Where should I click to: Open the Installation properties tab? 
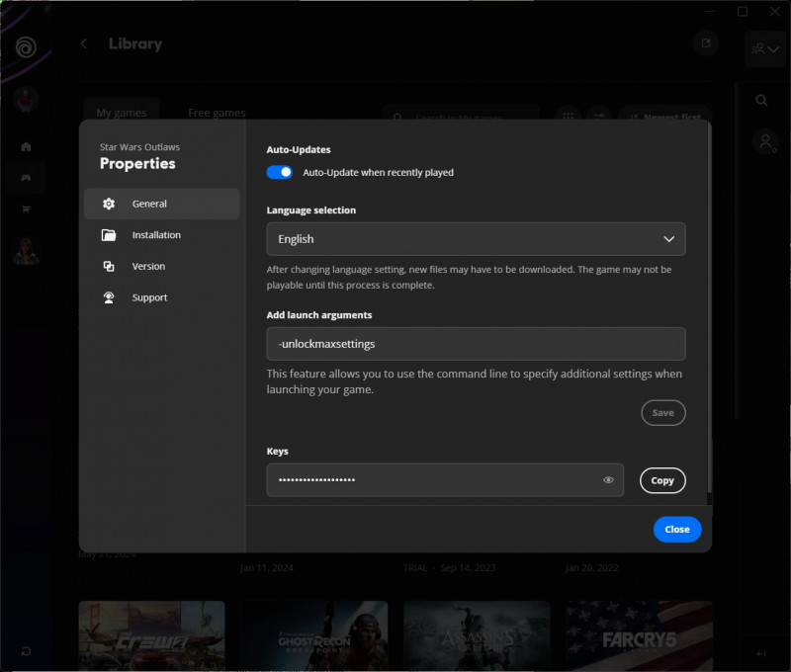point(162,235)
